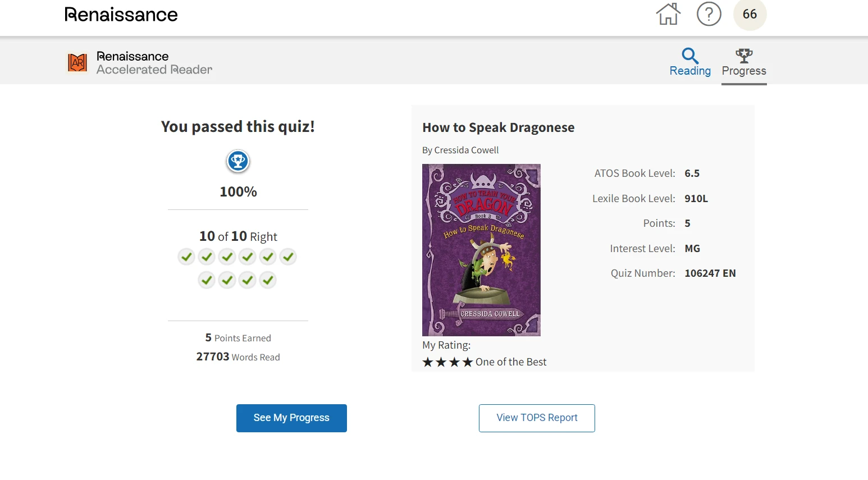Switch to the Progress tab
Screen dimensions: 868x480
pos(744,63)
